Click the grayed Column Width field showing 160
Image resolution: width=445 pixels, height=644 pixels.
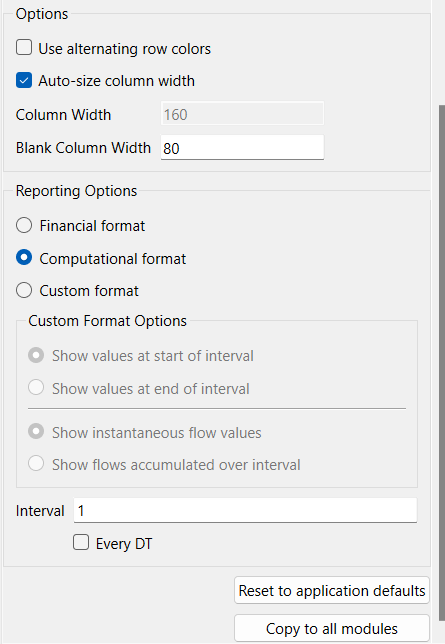[x=242, y=114]
